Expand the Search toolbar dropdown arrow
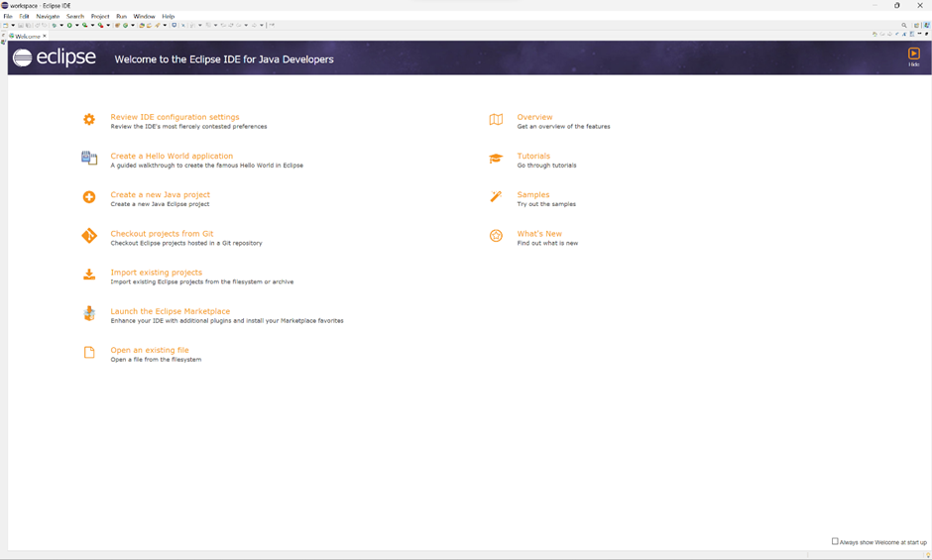 [165, 25]
